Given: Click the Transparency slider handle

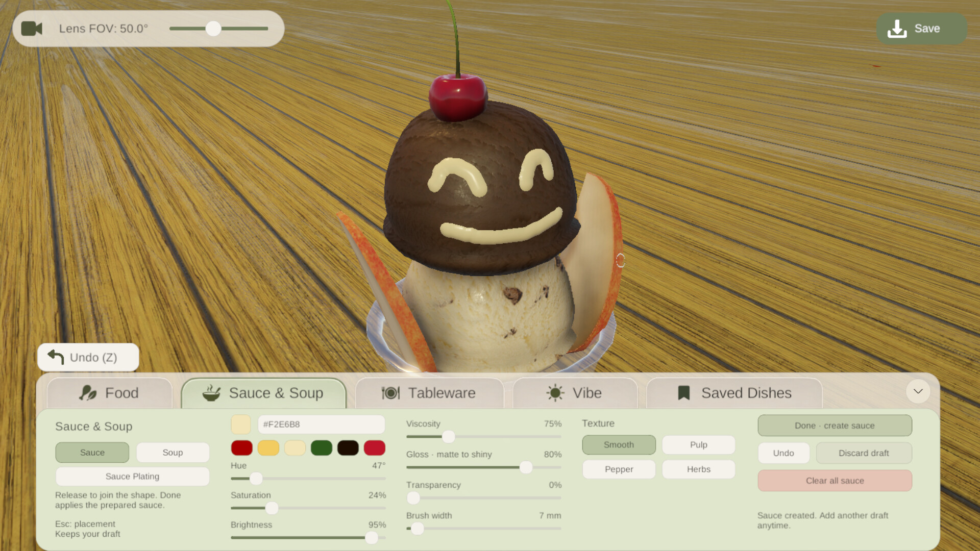Looking at the screenshot, I should (413, 498).
